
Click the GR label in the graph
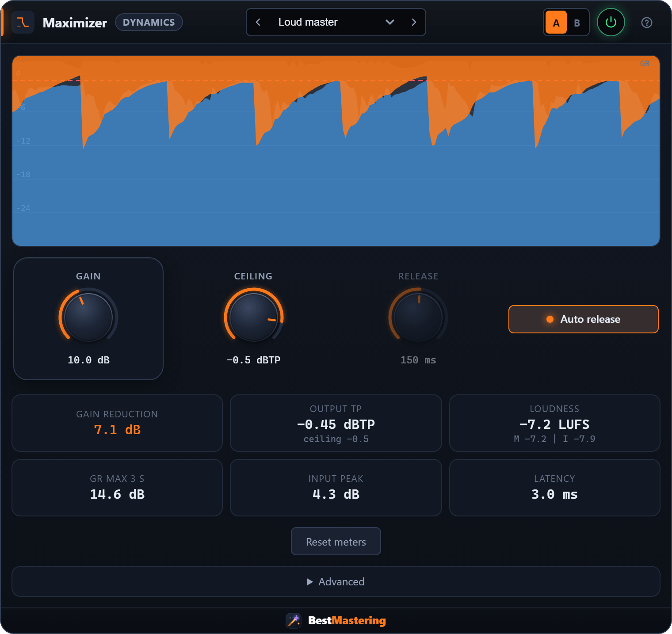click(645, 64)
